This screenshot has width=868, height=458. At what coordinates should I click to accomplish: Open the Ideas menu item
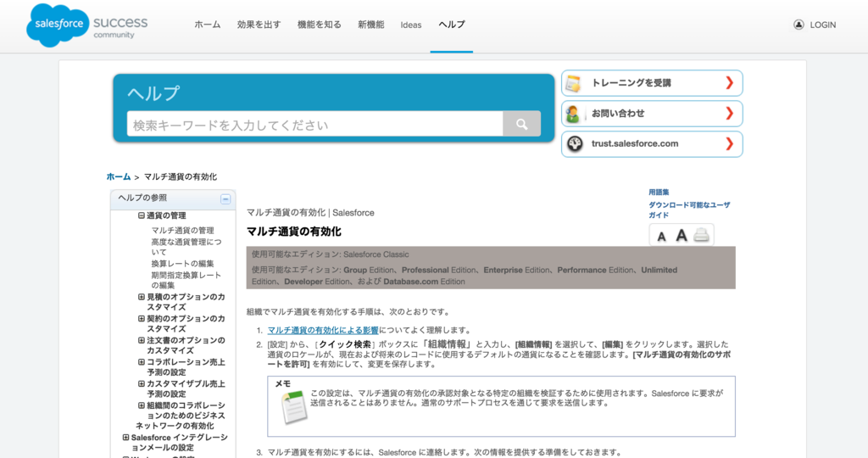[x=411, y=25]
